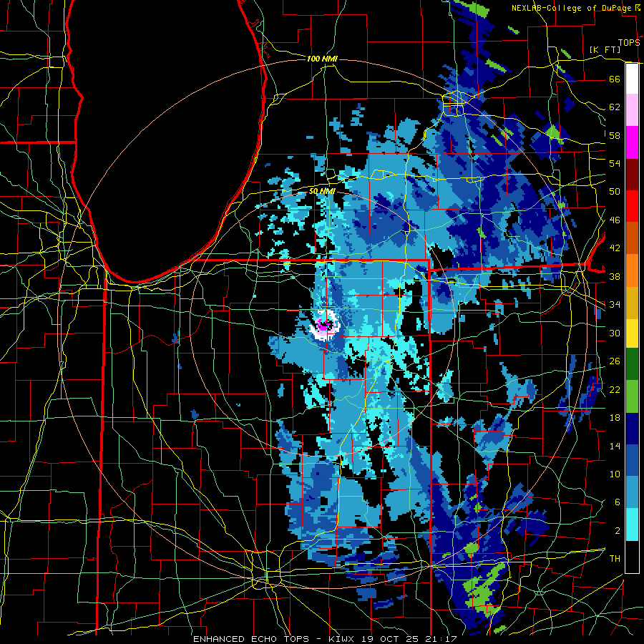Click the white swatch in the tops legend

[632, 79]
